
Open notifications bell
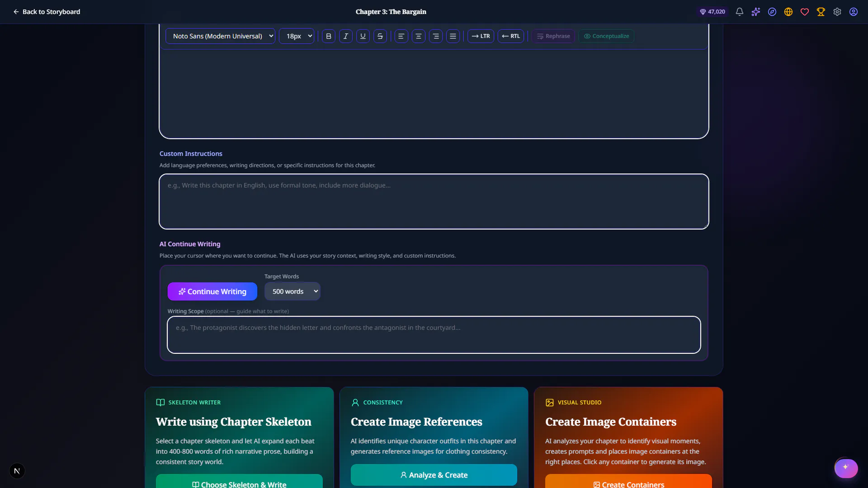point(740,12)
